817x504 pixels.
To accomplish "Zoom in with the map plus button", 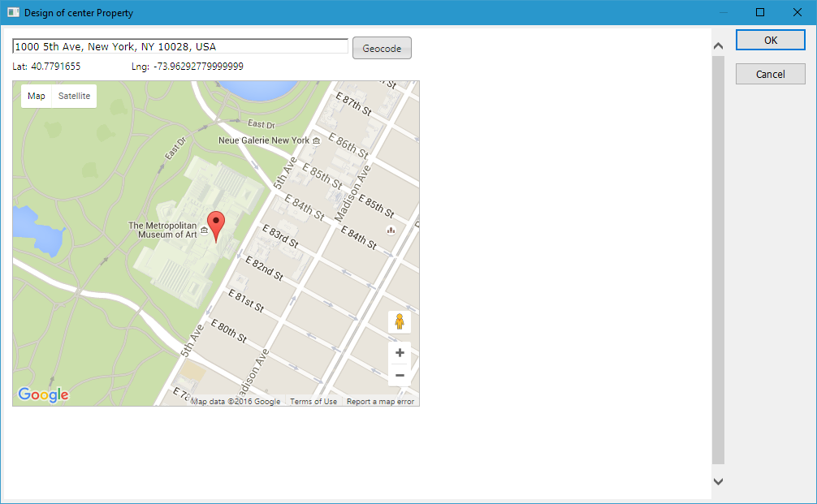I will 400,353.
